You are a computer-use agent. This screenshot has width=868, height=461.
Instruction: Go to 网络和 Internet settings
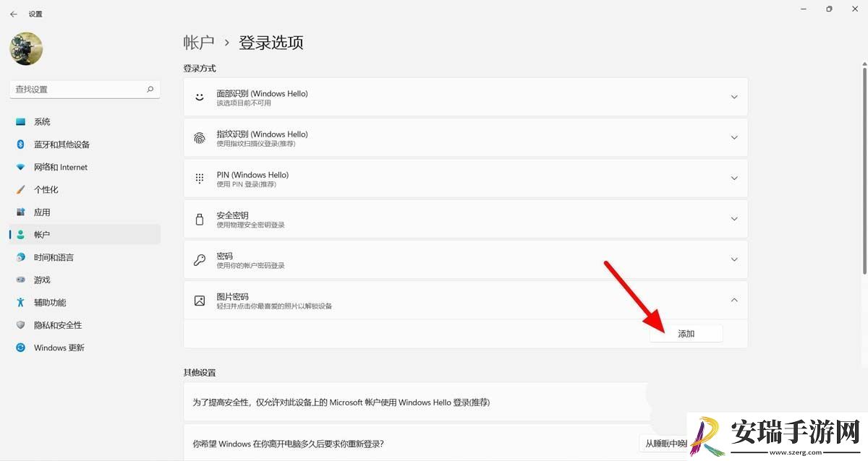point(85,167)
